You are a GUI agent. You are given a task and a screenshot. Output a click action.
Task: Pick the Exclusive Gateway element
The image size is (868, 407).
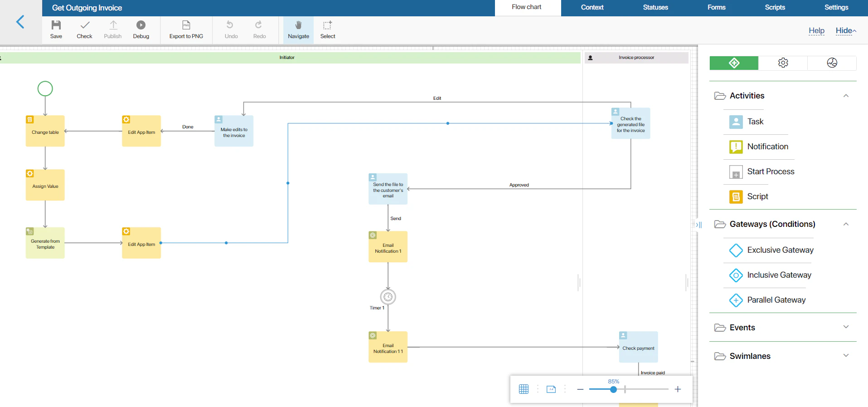coord(771,250)
